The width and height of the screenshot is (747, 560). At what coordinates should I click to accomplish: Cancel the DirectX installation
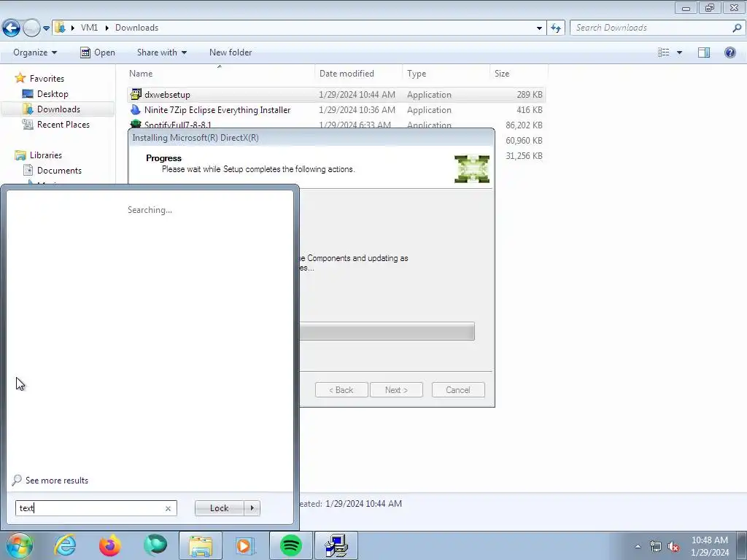pyautogui.click(x=458, y=390)
